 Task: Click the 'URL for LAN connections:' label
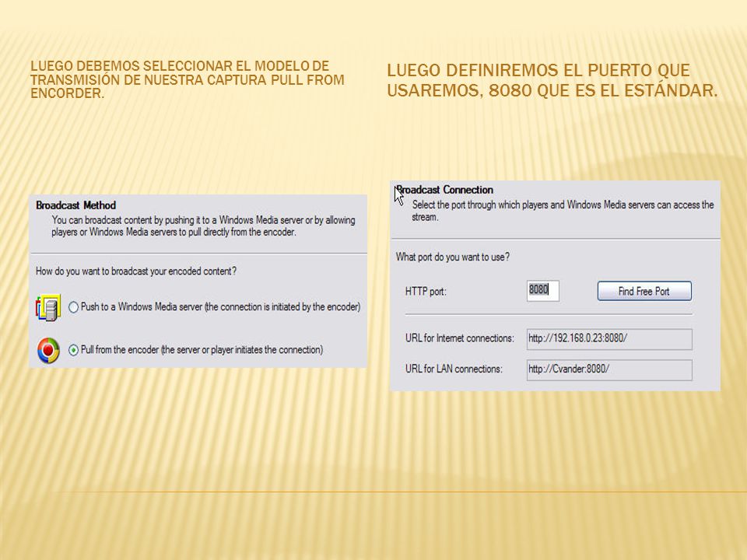(x=454, y=369)
